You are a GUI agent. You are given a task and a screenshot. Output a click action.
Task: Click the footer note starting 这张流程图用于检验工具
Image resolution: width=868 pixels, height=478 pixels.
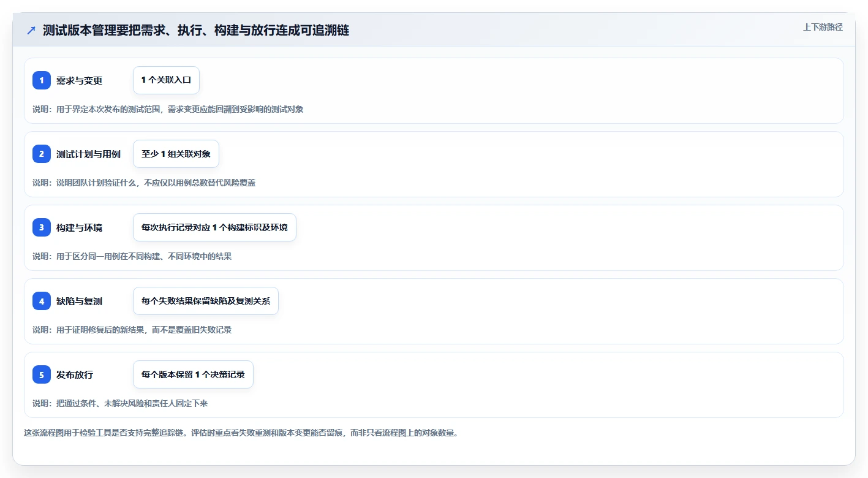[x=241, y=433]
